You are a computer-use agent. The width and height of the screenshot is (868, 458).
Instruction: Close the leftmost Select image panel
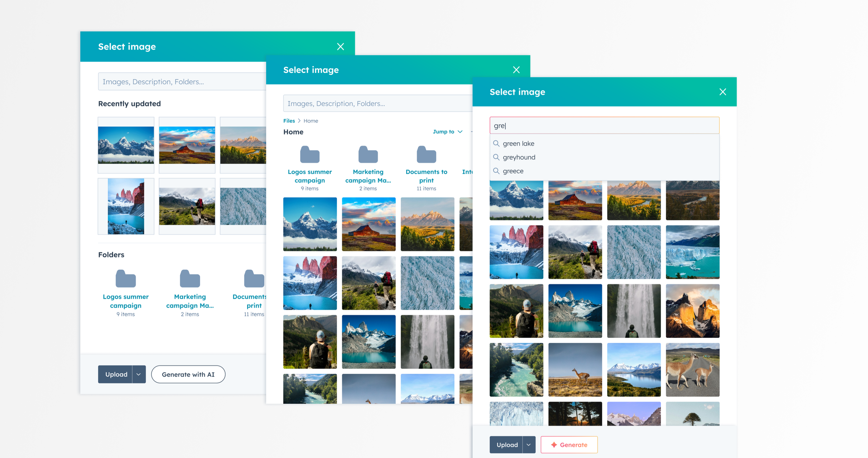(340, 47)
